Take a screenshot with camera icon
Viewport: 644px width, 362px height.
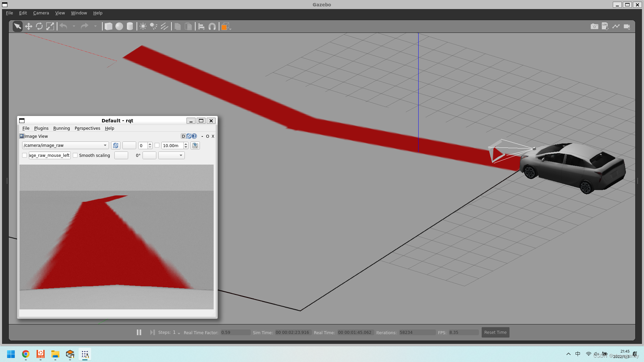pyautogui.click(x=594, y=26)
